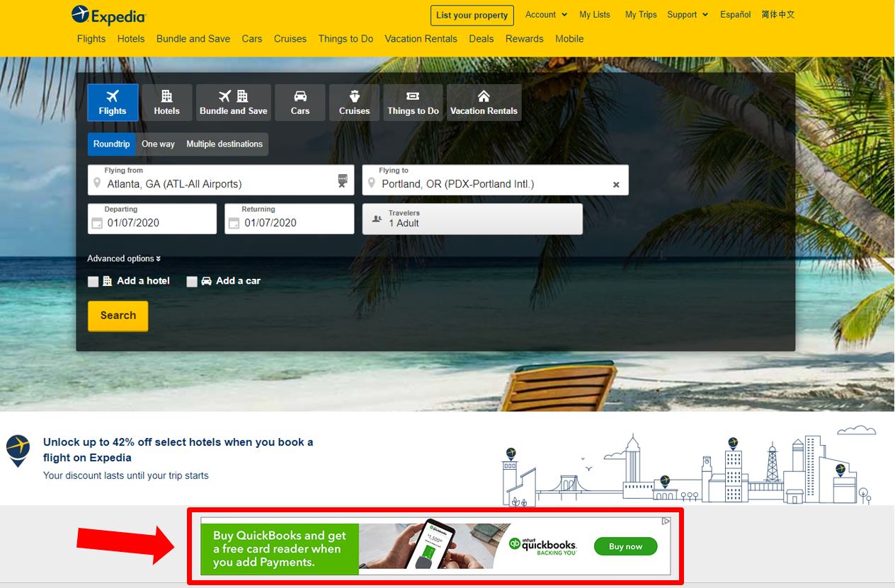Click the QuickBooks free card reader ad text
This screenshot has width=895, height=588.
tap(280, 549)
